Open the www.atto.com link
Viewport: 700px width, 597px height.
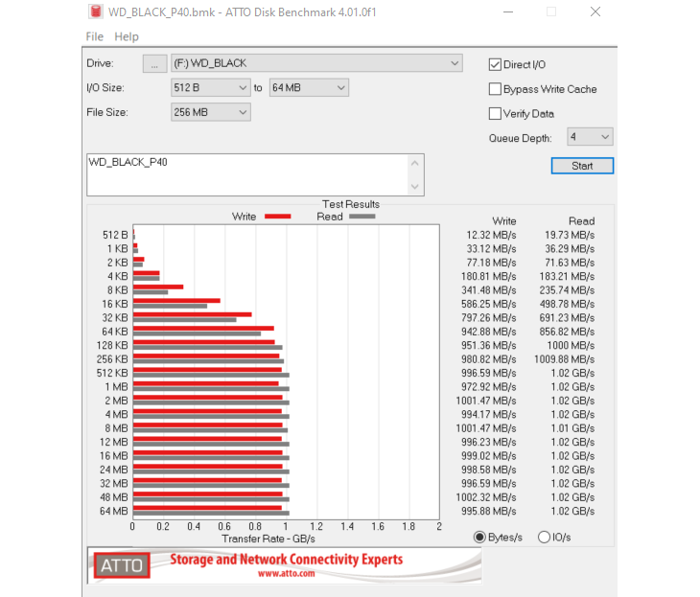286,573
